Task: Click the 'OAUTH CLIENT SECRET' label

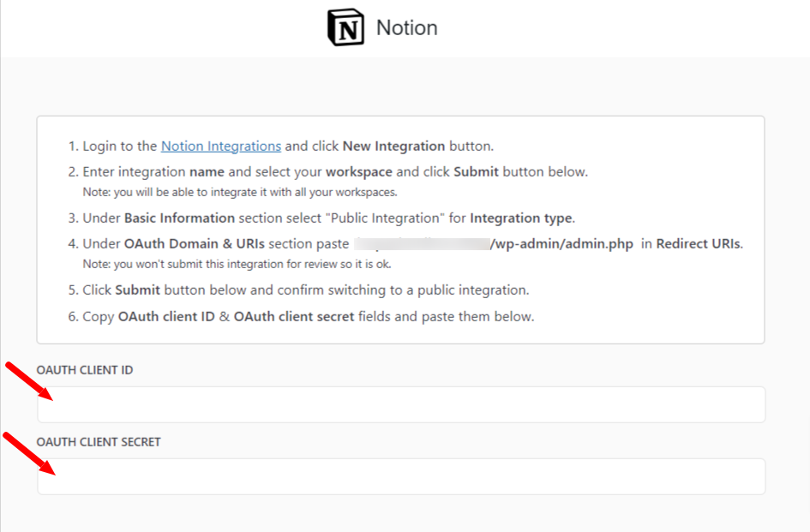Action: (x=99, y=441)
